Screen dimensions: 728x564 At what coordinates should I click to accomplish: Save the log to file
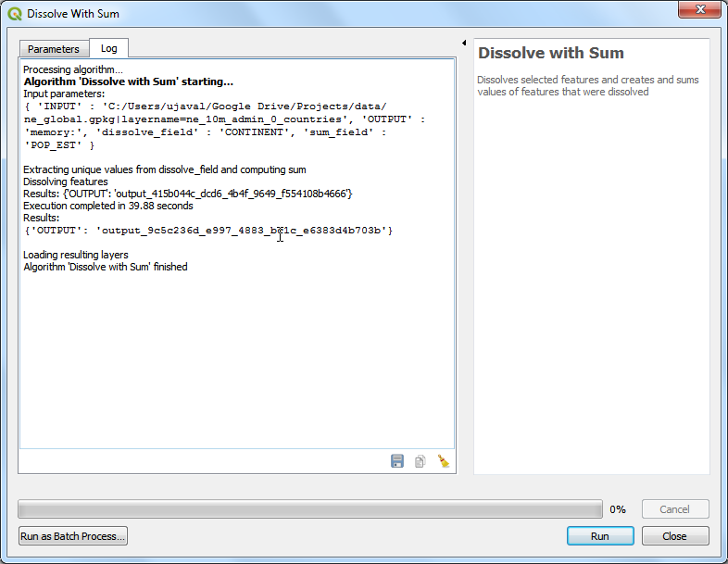point(397,461)
